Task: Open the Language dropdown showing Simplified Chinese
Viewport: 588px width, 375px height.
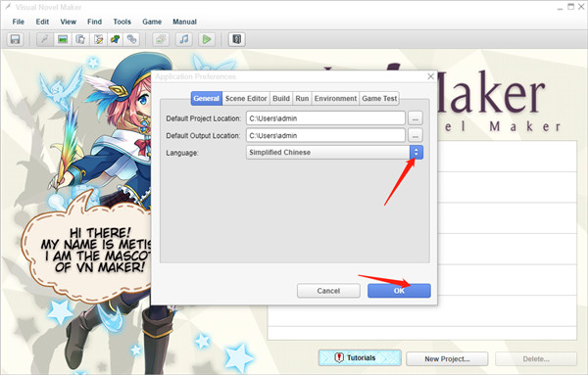Action: [x=334, y=153]
